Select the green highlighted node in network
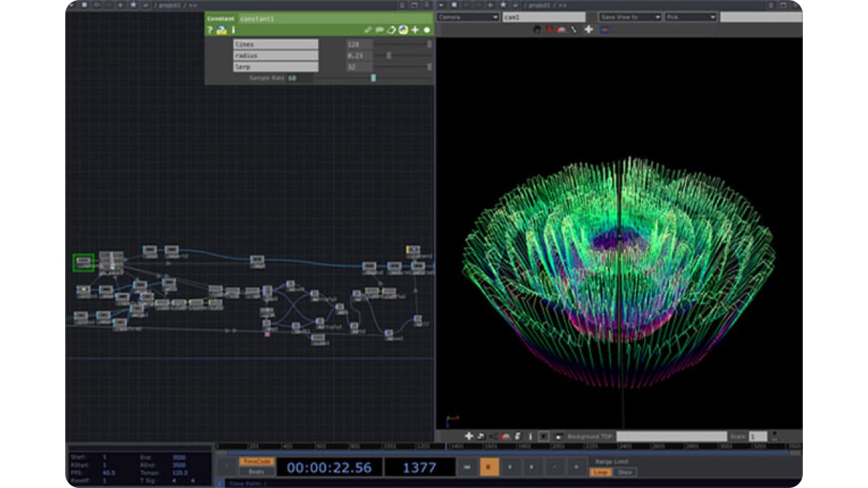This screenshot has height=488, width=868. coord(83,262)
